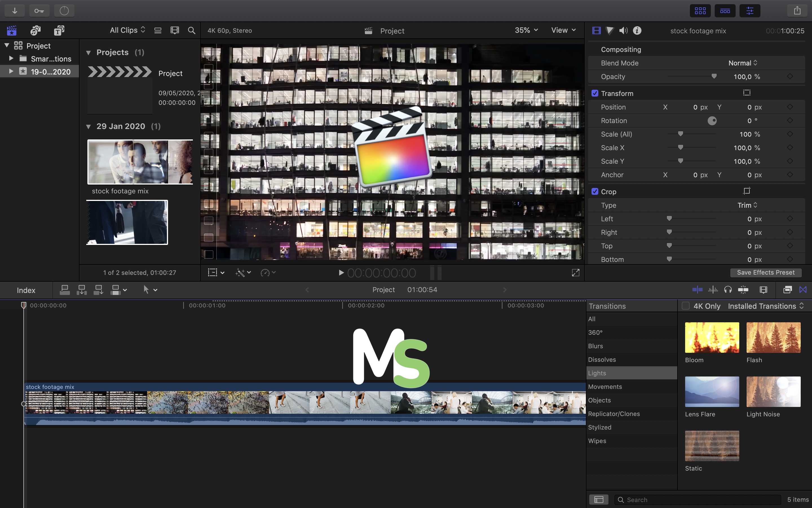Open retiming speedometer menu
Screen dimensions: 812x508
click(268, 272)
